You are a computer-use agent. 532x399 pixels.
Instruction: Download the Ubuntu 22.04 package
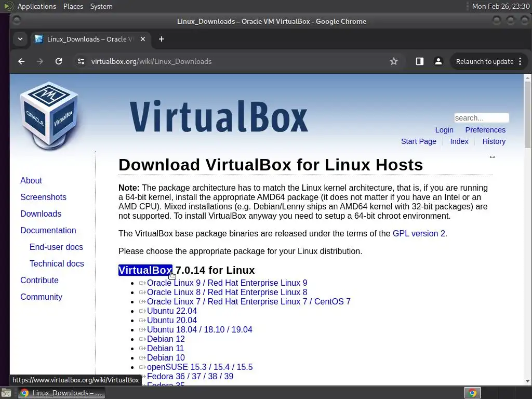172,311
